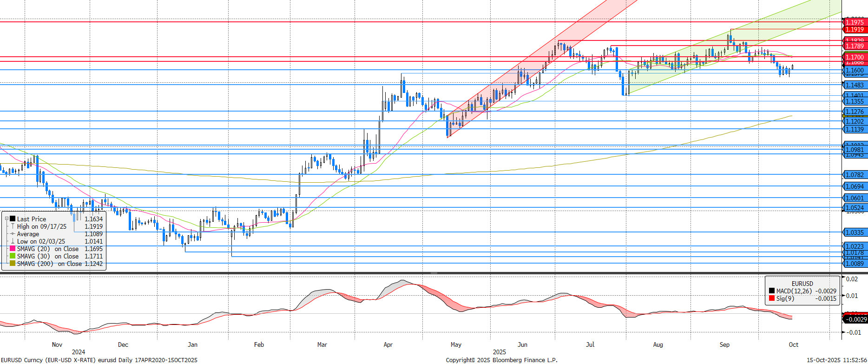This screenshot has width=868, height=364.
Task: Click the red 1.1919 price level tag
Action: coord(854,29)
